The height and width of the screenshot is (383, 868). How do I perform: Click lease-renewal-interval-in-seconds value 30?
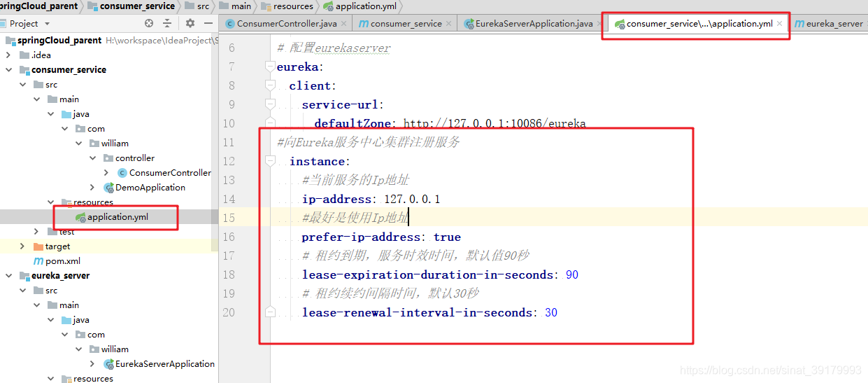(x=551, y=313)
